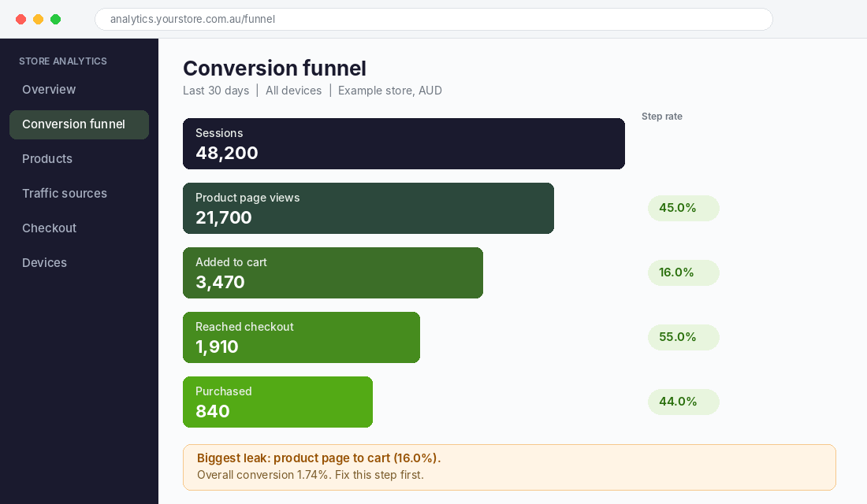Click the Last 30 days filter text
This screenshot has height=504, width=867.
point(216,91)
